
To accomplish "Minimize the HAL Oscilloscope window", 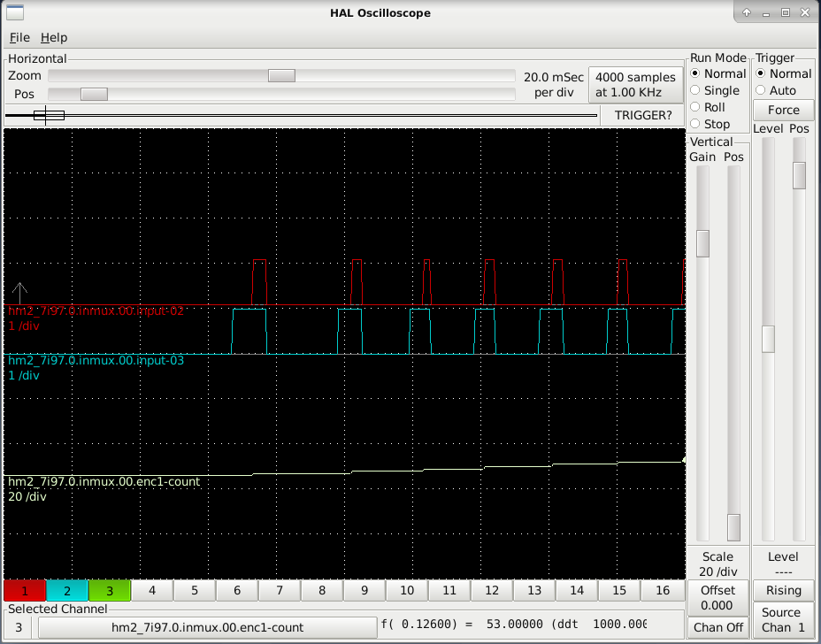I will click(766, 12).
